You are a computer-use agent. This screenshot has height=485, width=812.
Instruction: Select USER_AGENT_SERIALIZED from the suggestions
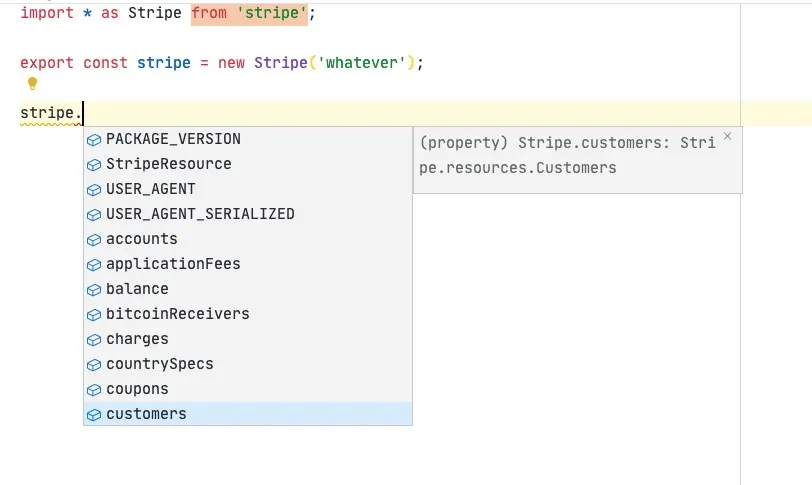point(200,214)
